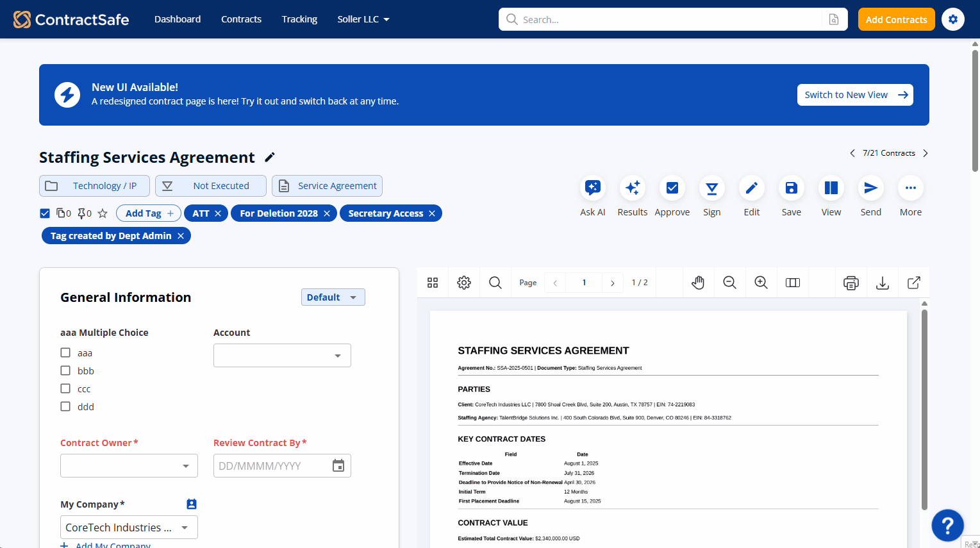Show thumbnails grid in document viewer
The width and height of the screenshot is (980, 548).
click(433, 283)
